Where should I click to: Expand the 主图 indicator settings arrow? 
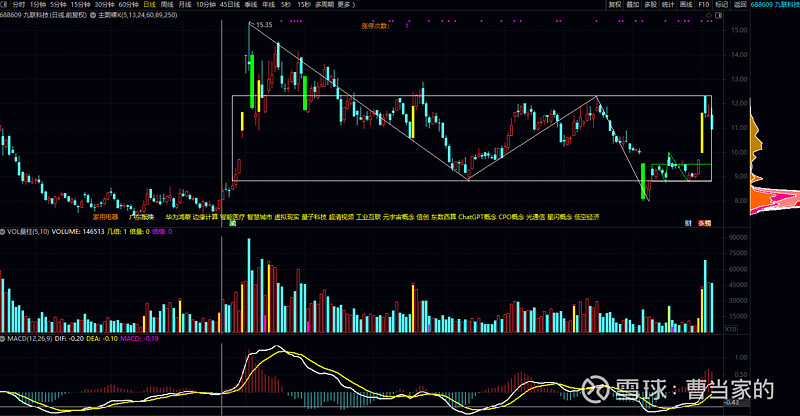coord(93,15)
